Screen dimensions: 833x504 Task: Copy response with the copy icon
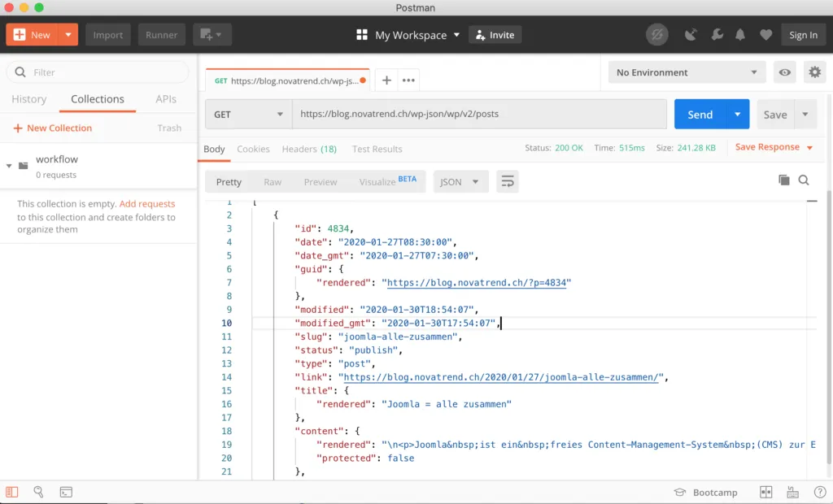pyautogui.click(x=783, y=180)
